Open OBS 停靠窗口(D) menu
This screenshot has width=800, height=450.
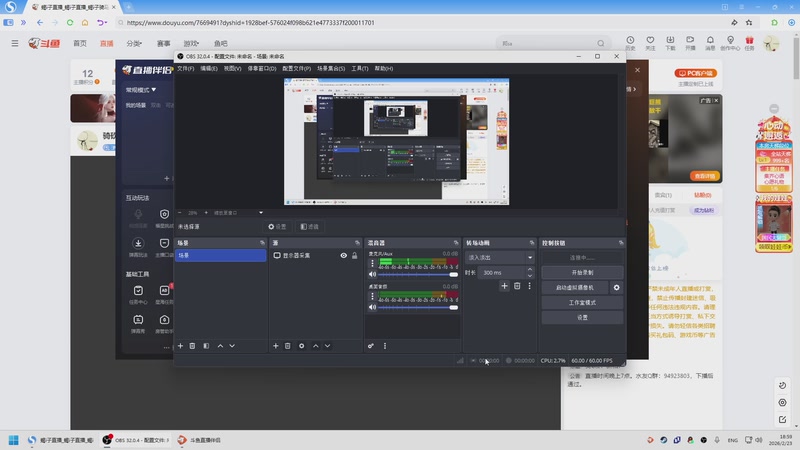click(x=262, y=68)
